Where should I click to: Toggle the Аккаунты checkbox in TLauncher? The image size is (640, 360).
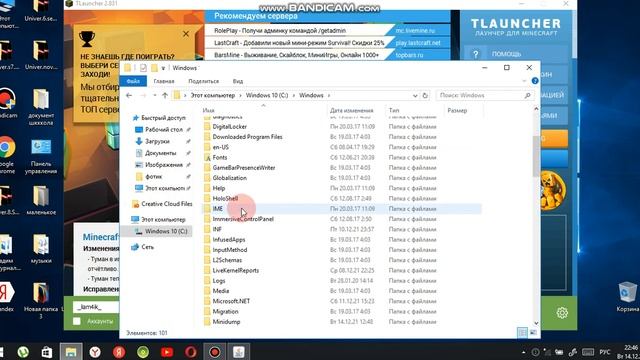tap(77, 321)
